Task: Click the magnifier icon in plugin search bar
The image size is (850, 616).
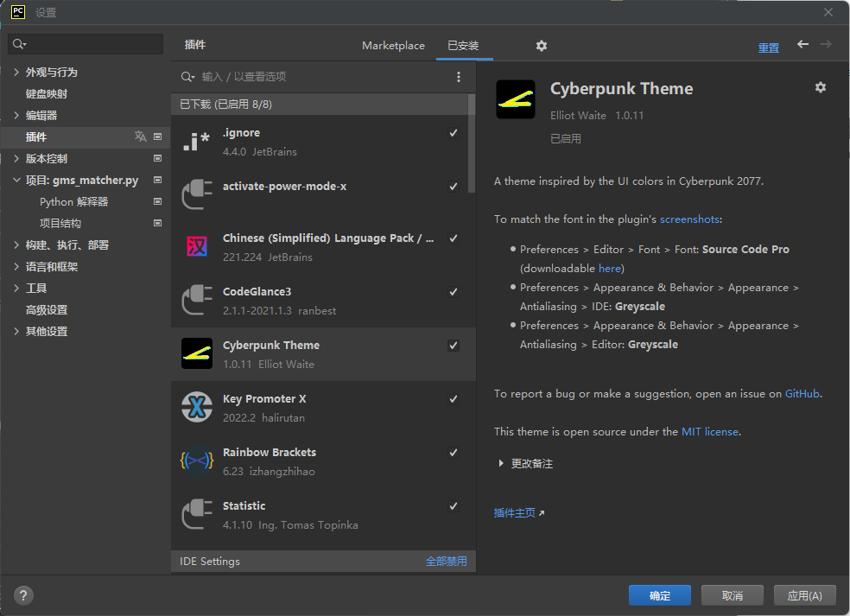Action: pyautogui.click(x=187, y=77)
